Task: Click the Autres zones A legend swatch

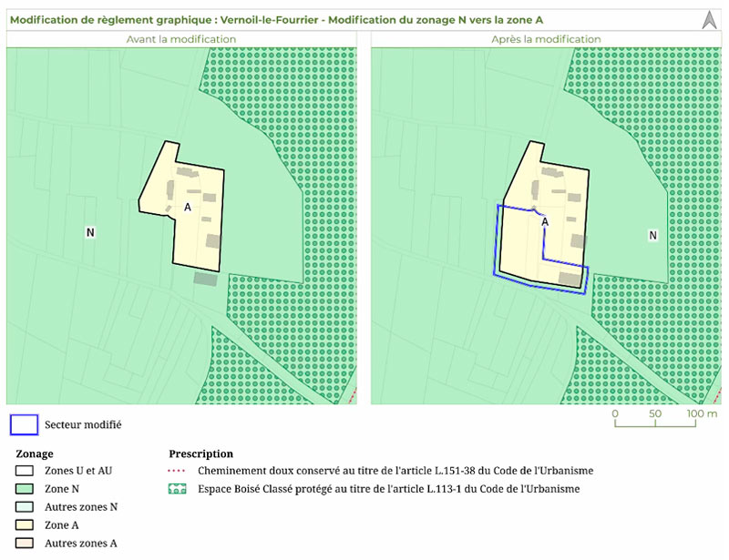Action: coord(25,544)
